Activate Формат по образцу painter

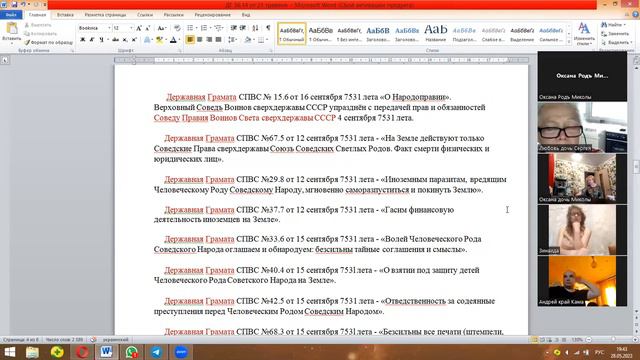(x=48, y=42)
